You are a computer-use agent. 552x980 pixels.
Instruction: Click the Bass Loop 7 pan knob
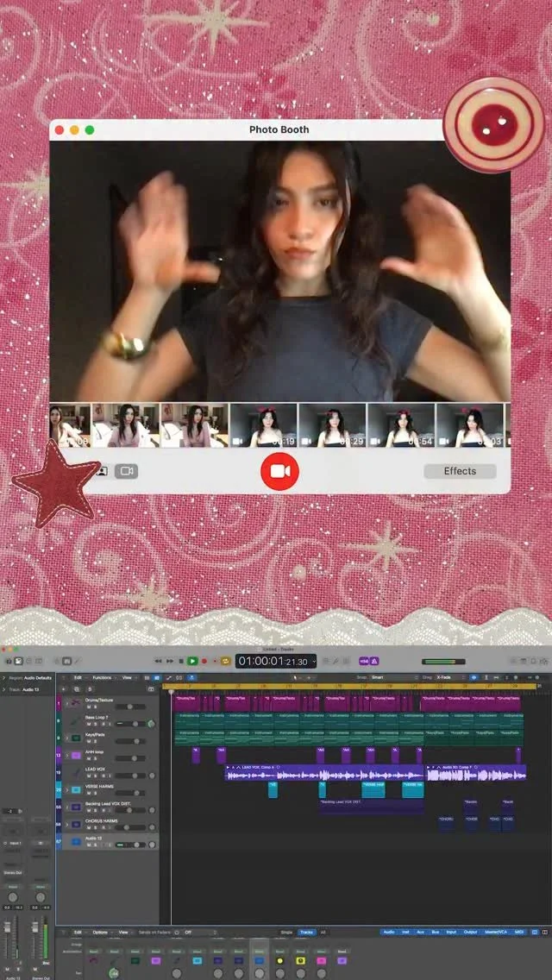[x=151, y=724]
